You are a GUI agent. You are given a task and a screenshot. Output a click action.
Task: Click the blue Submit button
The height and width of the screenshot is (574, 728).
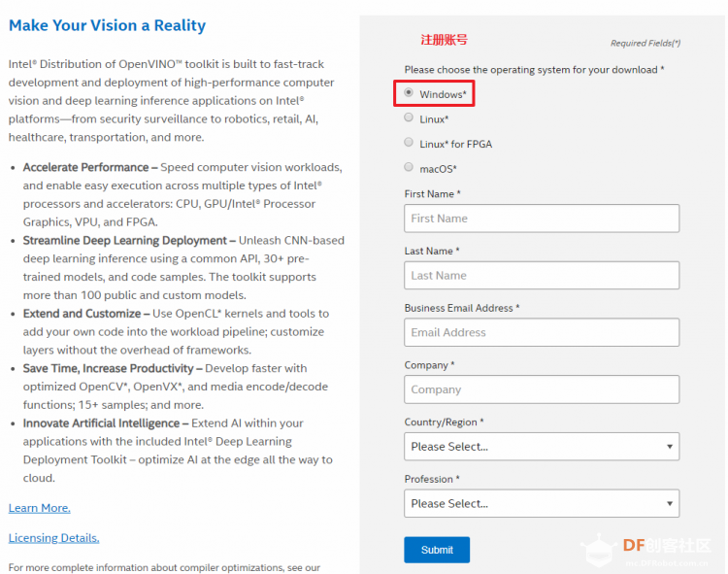(x=437, y=550)
